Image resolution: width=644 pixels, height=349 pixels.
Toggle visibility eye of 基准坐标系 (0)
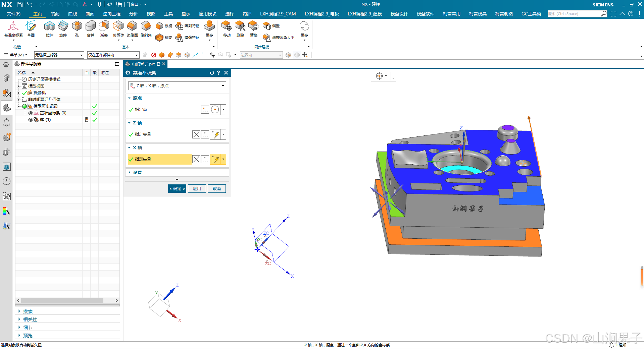(31, 113)
